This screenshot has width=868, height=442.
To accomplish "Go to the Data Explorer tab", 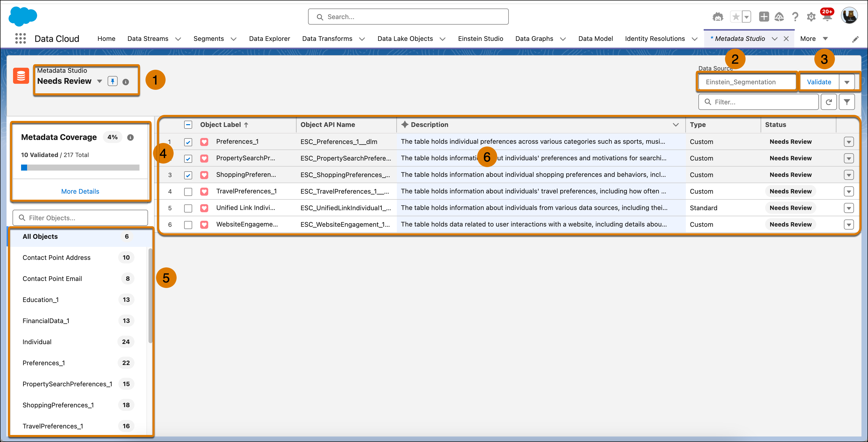I will [x=269, y=39].
